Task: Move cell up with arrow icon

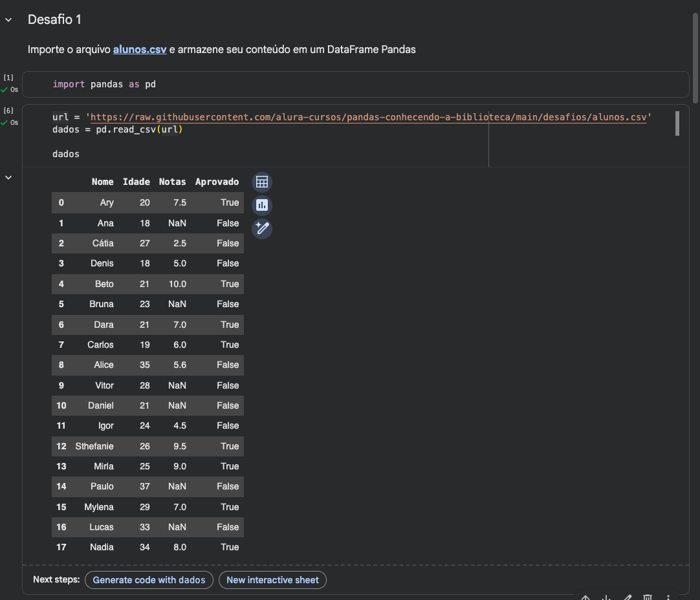Action: [x=585, y=597]
